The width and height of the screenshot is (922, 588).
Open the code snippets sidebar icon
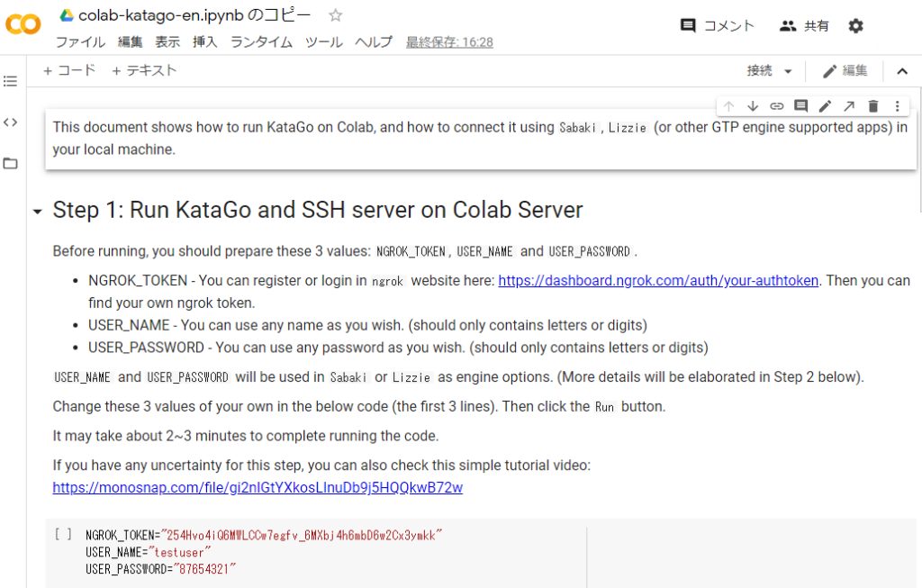pyautogui.click(x=11, y=122)
